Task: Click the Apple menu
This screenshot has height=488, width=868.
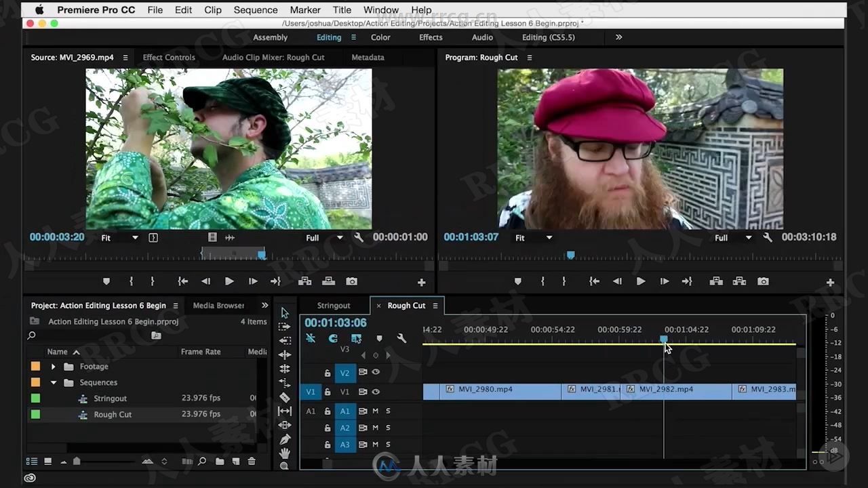Action: tap(39, 9)
